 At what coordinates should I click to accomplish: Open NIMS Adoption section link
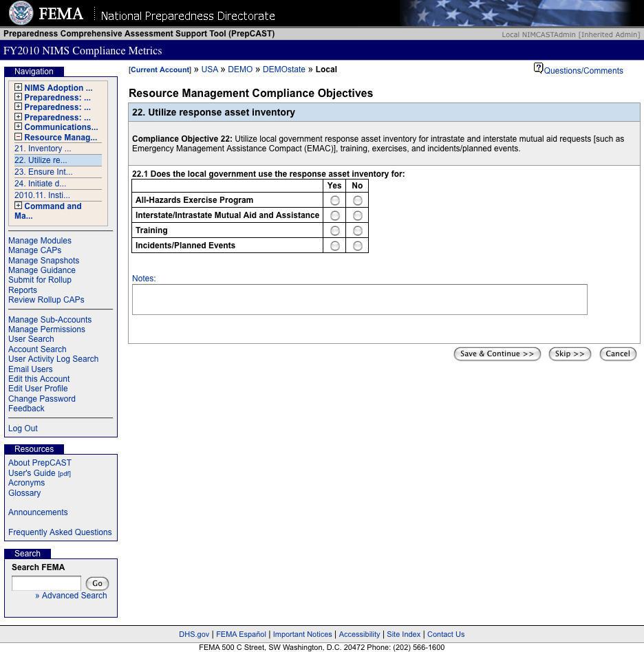[58, 88]
